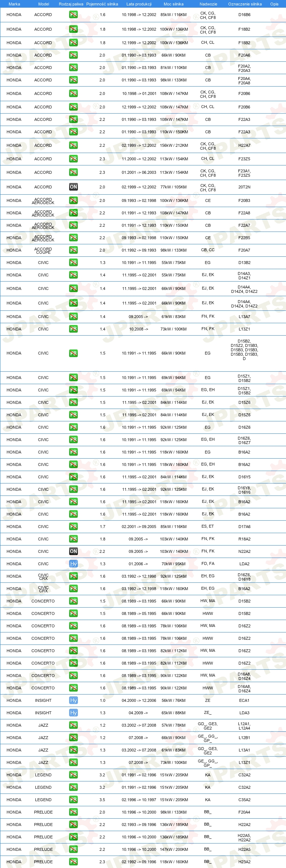Screen dimensions: 286x868
Task: Click the petrol icon in PRELUDE 2.0 row
Action: tap(74, 812)
